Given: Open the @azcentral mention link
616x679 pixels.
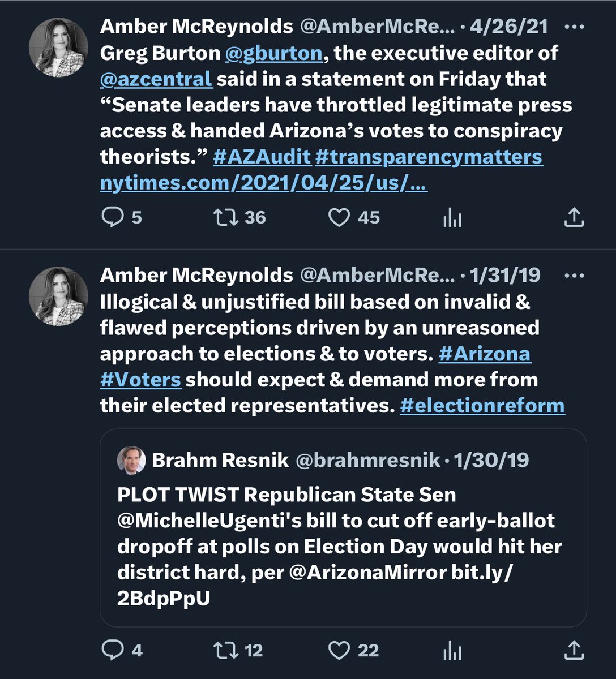Looking at the screenshot, I should pos(156,79).
